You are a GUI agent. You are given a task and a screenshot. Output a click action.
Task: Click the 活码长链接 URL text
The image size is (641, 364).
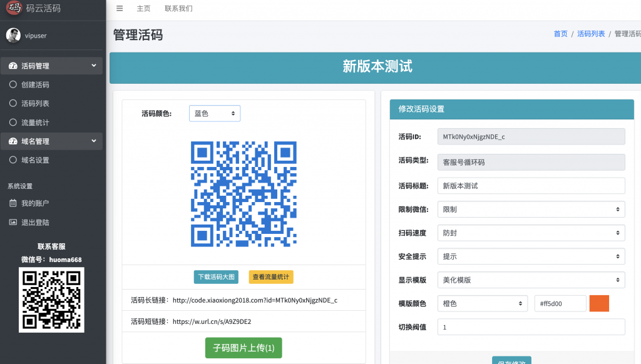click(x=255, y=300)
